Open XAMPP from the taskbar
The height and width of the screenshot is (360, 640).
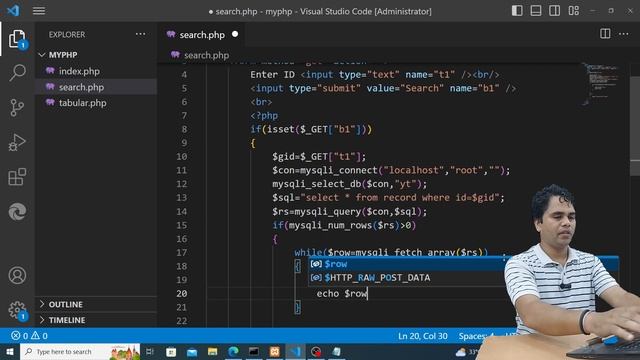point(275,351)
